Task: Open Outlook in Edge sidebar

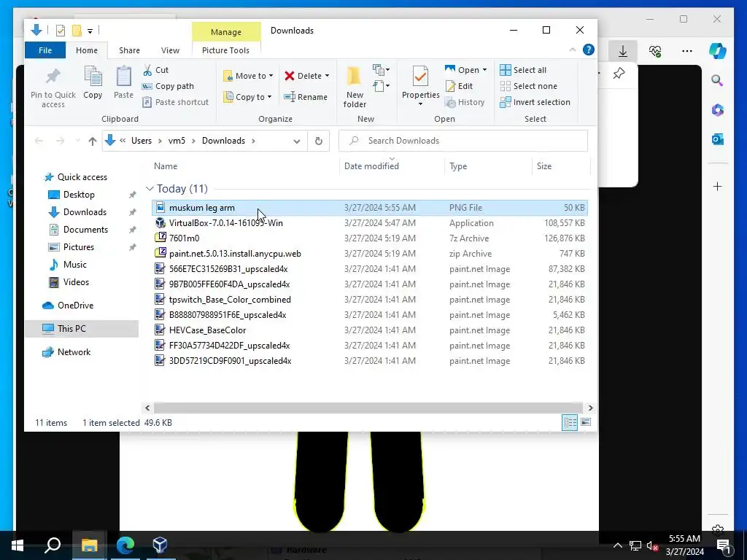Action: click(x=718, y=139)
